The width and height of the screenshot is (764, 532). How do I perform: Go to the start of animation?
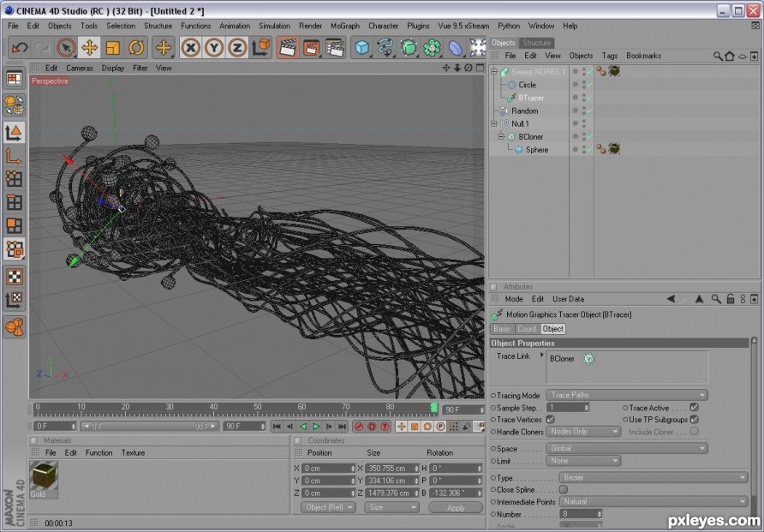pos(277,427)
